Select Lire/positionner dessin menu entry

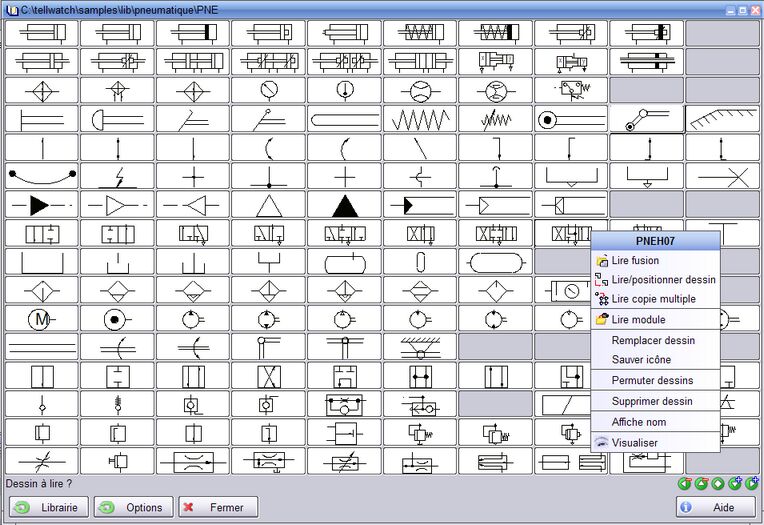coord(655,280)
